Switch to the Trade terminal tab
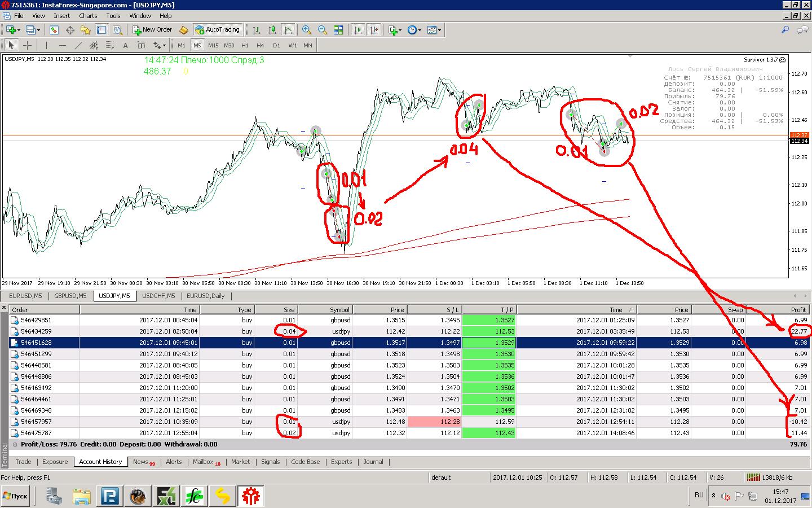This screenshot has height=508, width=812. pyautogui.click(x=23, y=462)
